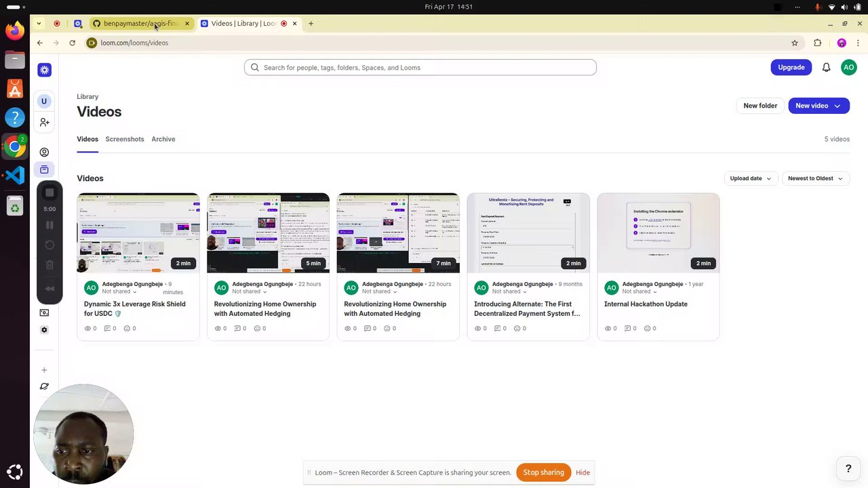This screenshot has height=488, width=868.
Task: Stop recording with the Loom recorder stop button
Action: coord(50,193)
